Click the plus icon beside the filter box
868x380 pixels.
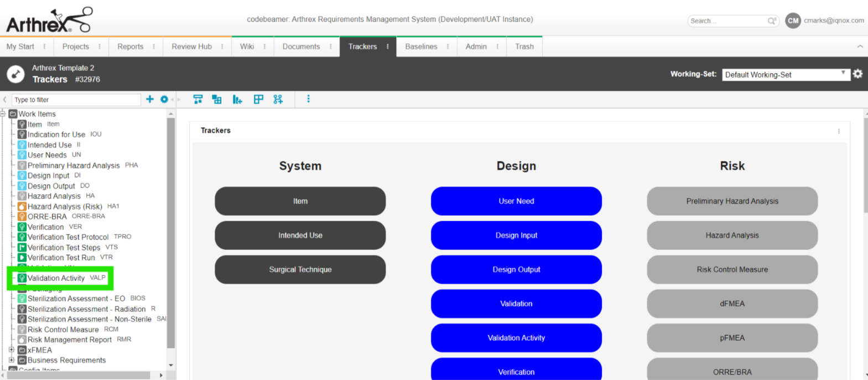150,99
